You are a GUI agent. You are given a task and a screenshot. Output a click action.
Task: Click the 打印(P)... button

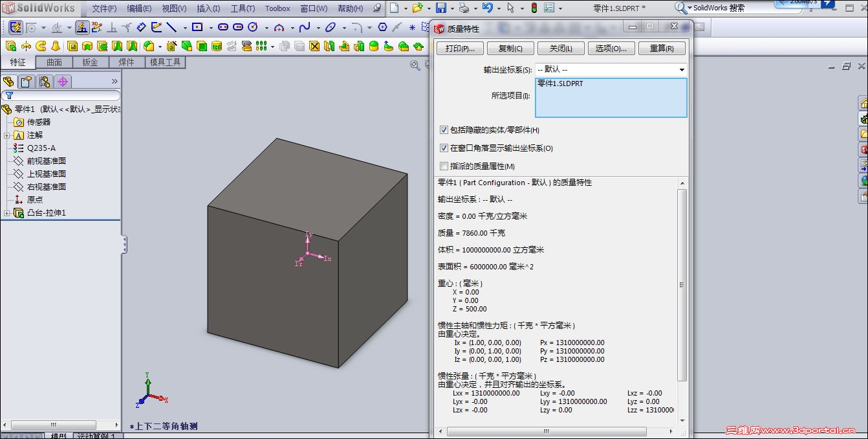click(x=460, y=49)
